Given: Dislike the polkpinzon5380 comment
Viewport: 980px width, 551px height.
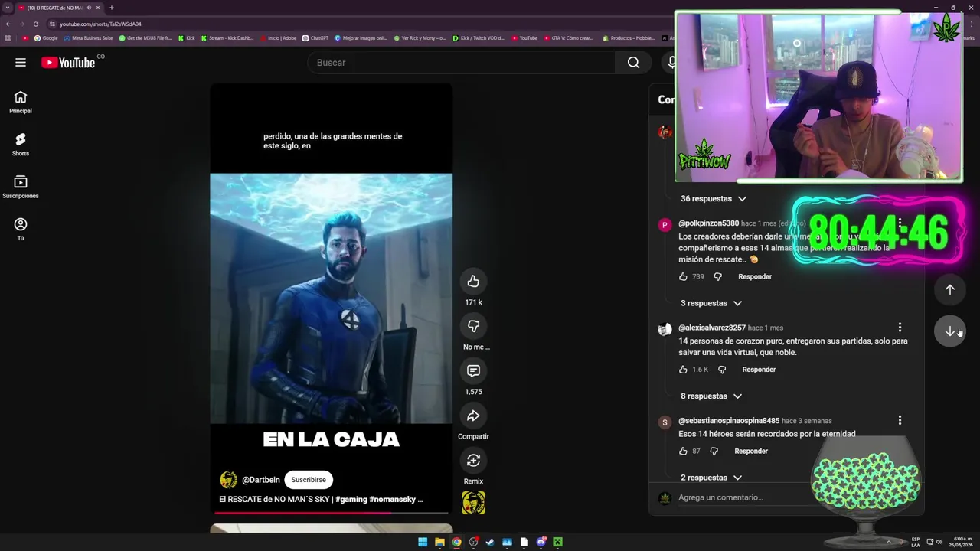Looking at the screenshot, I should tap(717, 276).
